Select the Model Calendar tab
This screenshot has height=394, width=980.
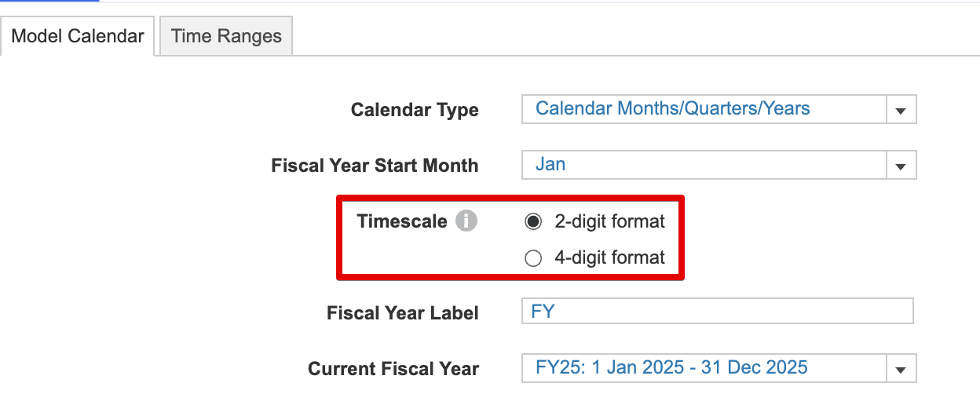[x=78, y=36]
